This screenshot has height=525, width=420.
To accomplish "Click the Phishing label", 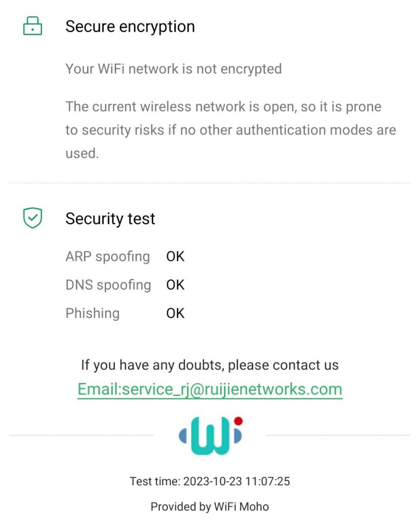I will pyautogui.click(x=92, y=313).
